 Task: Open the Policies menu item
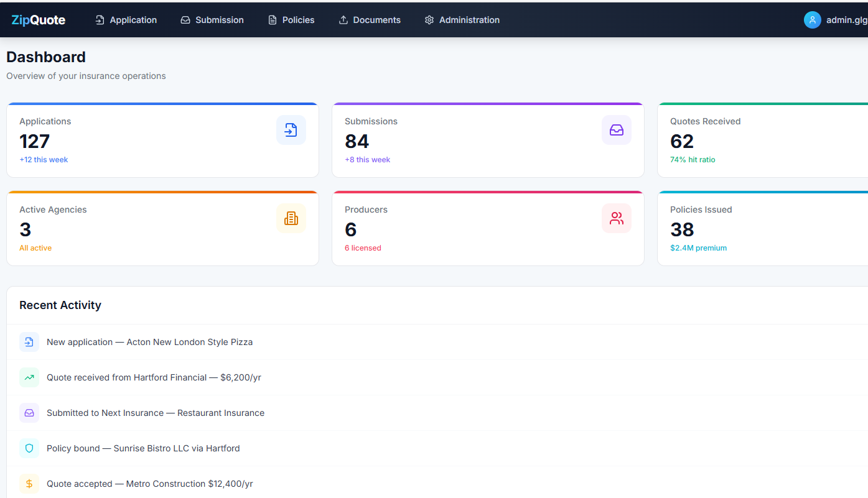coord(291,20)
